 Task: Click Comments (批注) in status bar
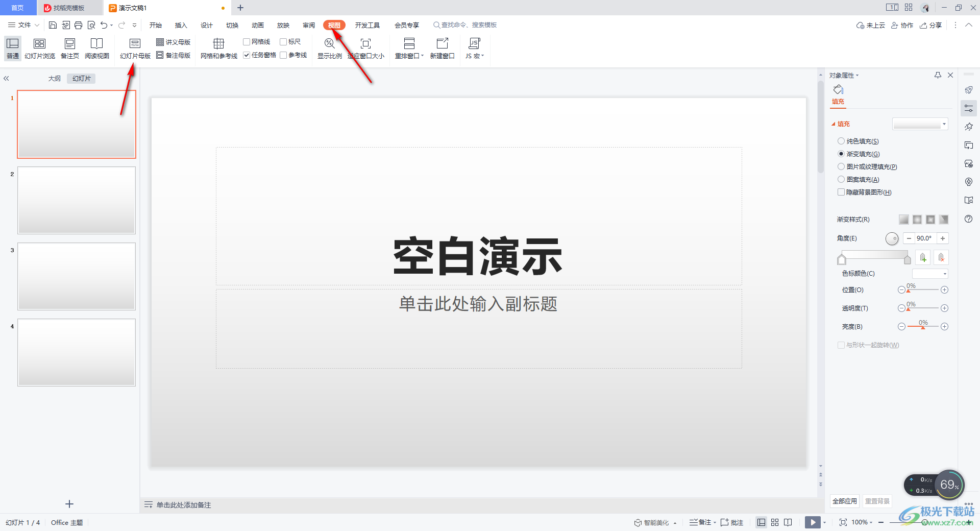point(732,522)
